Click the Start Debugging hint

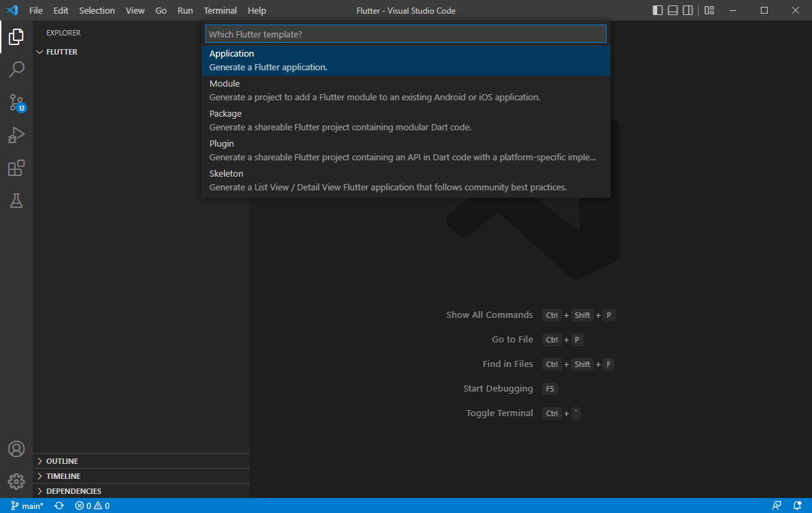(x=497, y=388)
